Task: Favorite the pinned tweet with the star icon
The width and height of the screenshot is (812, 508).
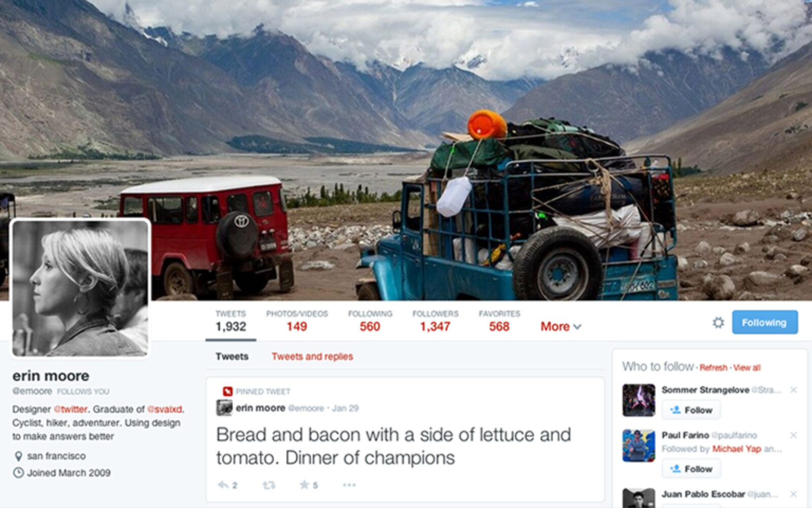Action: click(x=309, y=485)
